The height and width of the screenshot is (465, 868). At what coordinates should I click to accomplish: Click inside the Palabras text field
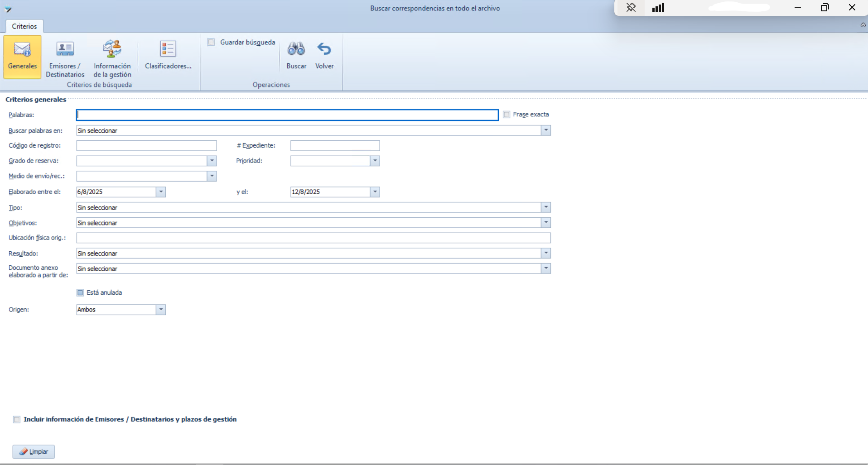[287, 115]
